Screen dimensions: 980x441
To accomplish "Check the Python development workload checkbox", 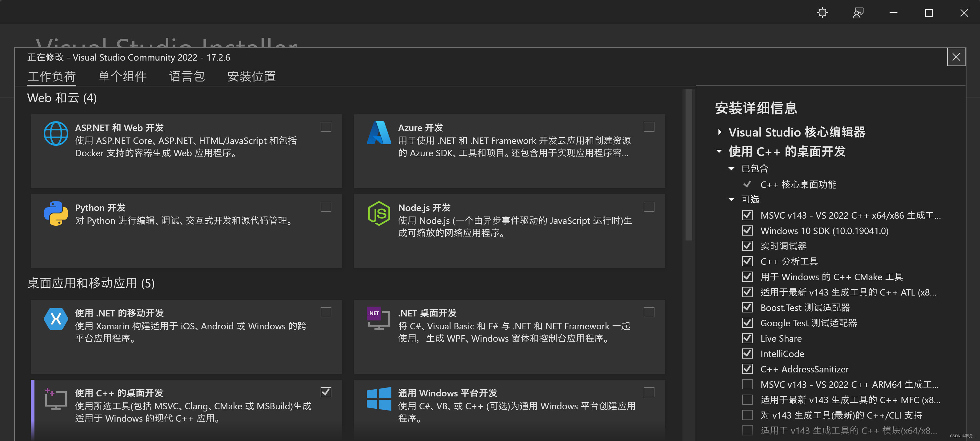I will [326, 206].
